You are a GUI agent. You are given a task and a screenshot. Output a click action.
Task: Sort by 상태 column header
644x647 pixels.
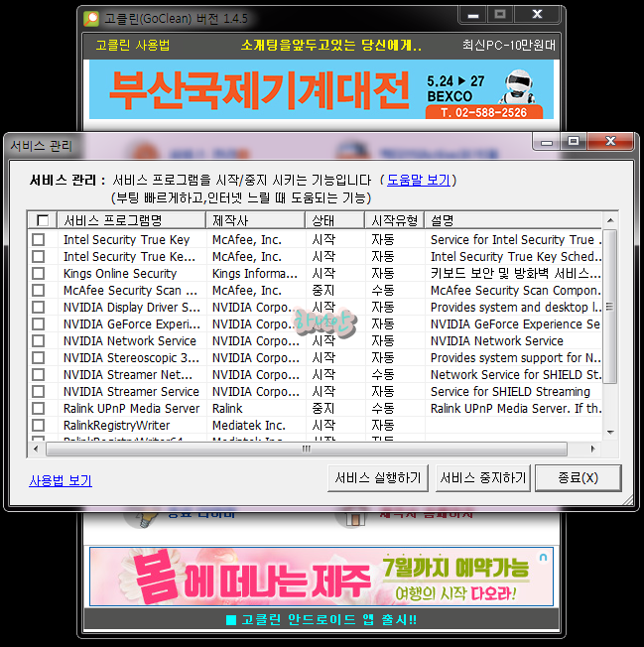(335, 220)
